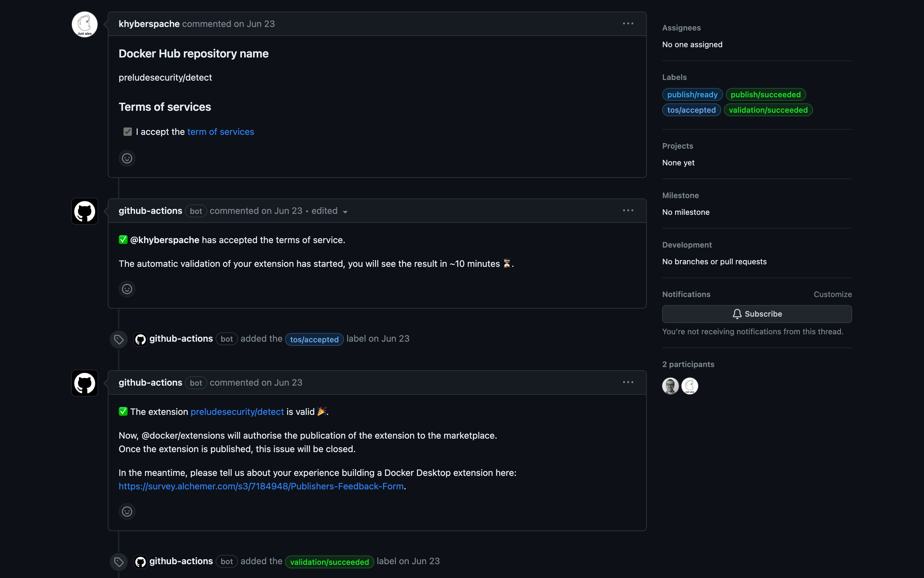Click the 'No one assigned' text
924x578 pixels.
[692, 44]
